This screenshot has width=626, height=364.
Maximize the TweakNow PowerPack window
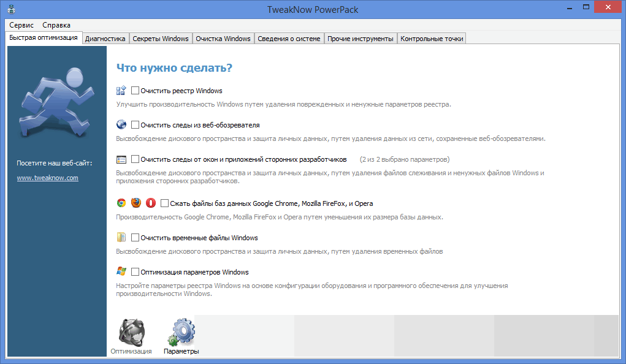coord(586,7)
